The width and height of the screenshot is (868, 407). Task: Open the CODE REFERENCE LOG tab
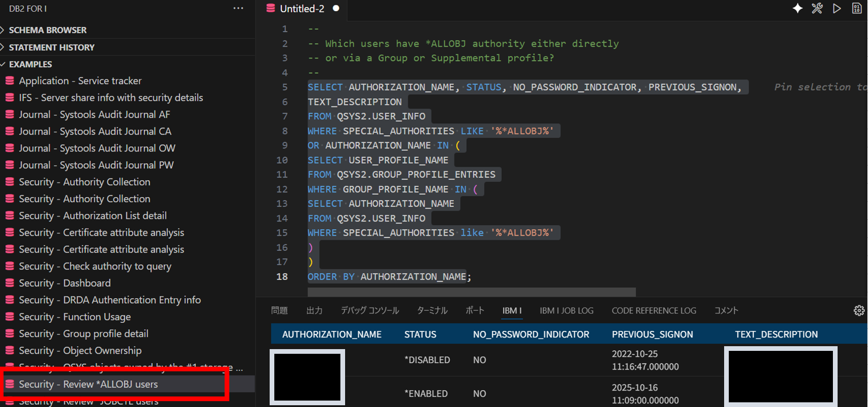click(x=654, y=311)
